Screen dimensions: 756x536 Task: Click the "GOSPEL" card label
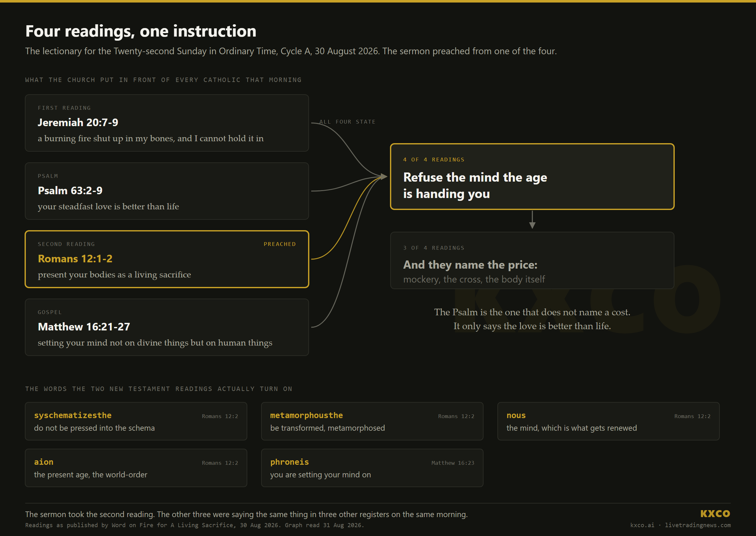coord(50,312)
